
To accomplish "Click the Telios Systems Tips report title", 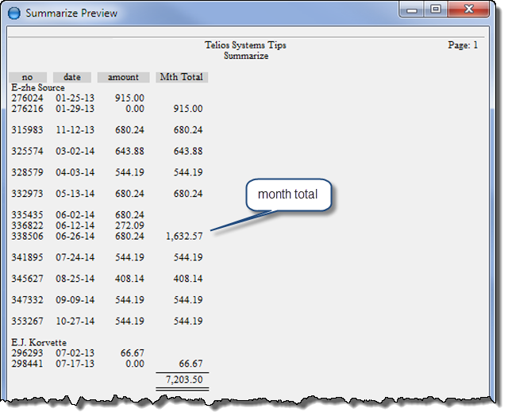I will tap(245, 46).
